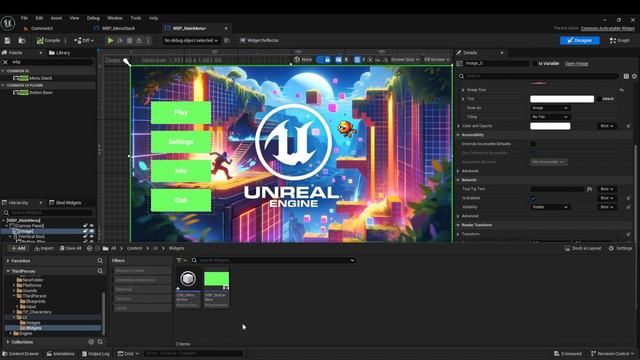This screenshot has width=640, height=360.
Task: Click the search icon beside ThirdPerson
Action: tap(100, 271)
